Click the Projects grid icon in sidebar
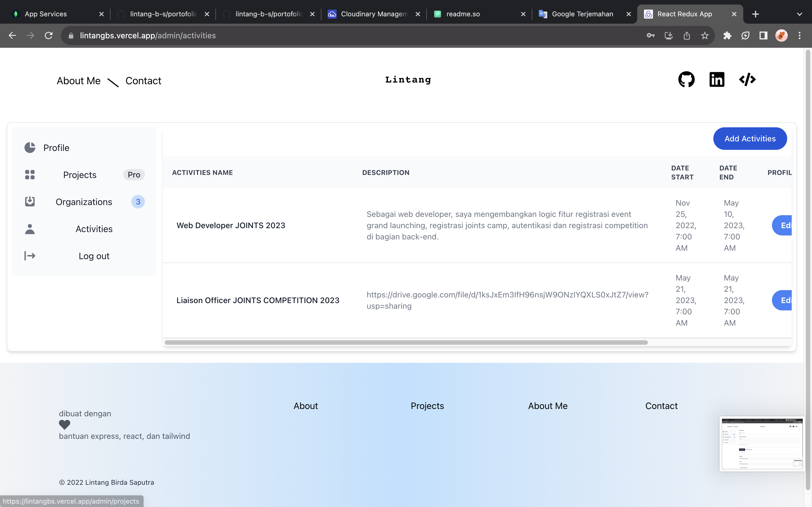Image resolution: width=812 pixels, height=507 pixels. point(30,175)
